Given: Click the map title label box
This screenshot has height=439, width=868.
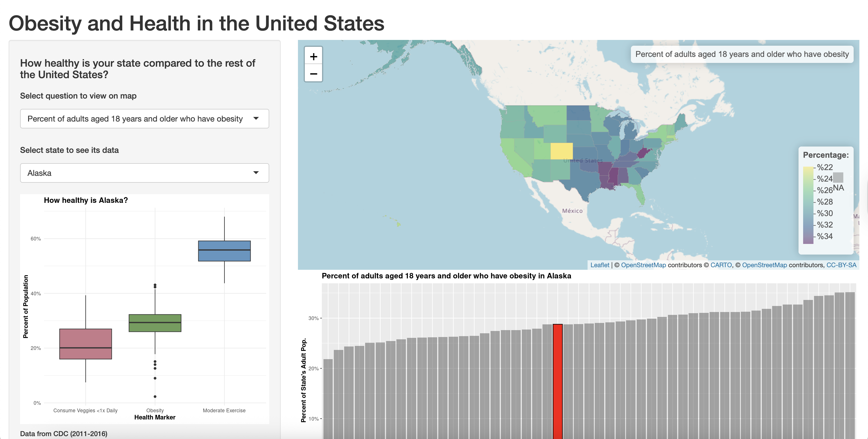Looking at the screenshot, I should (742, 54).
